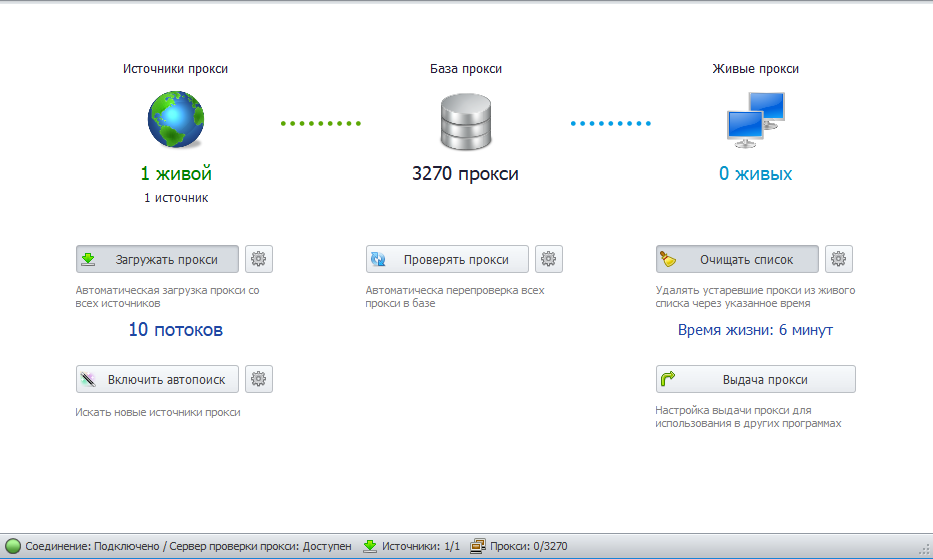This screenshot has height=559, width=933.
Task: Click the 'Источники прокси' heading
Action: tap(176, 68)
